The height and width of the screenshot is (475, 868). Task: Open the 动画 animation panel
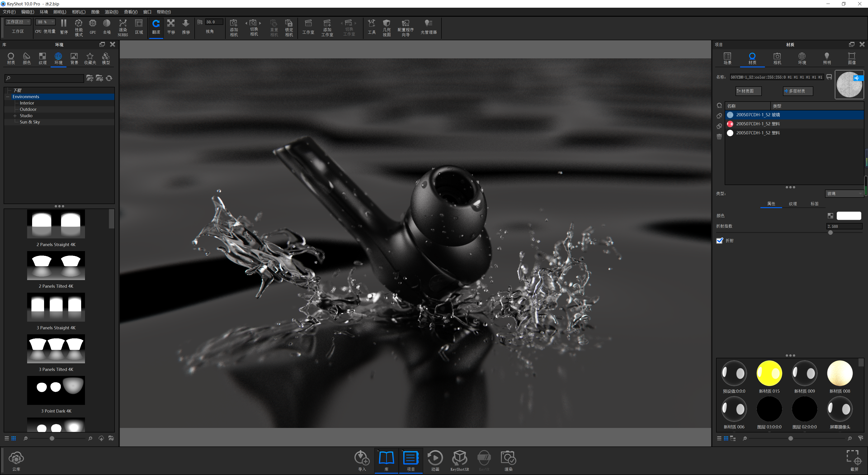coord(435,461)
